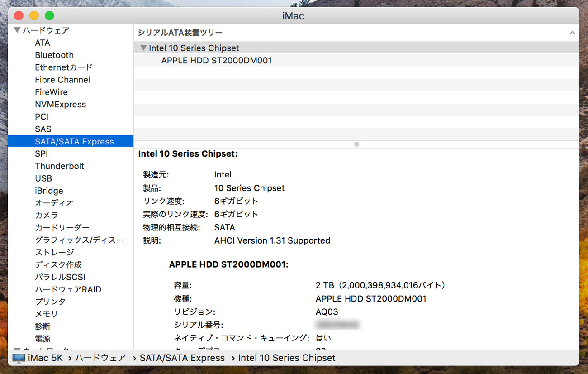
Task: Click the AQ03 revision value
Action: point(327,312)
